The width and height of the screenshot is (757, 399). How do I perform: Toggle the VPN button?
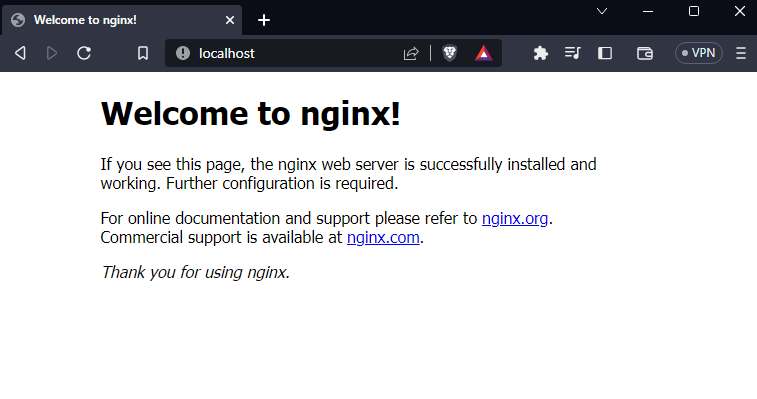pyautogui.click(x=699, y=53)
